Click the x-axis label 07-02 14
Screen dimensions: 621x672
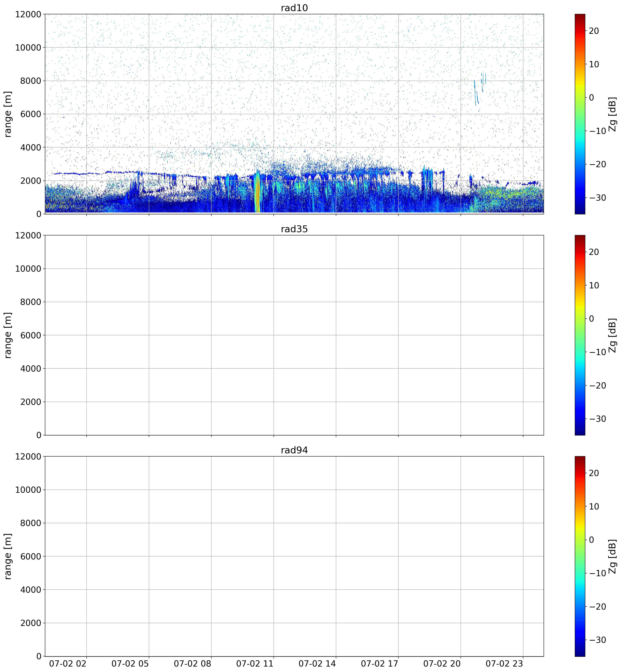point(317,664)
